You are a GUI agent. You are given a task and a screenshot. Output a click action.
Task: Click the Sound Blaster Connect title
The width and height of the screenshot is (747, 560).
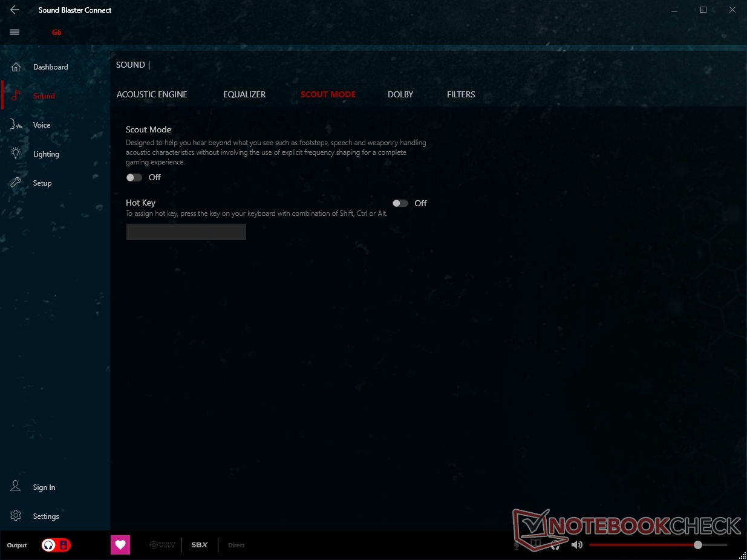[75, 10]
